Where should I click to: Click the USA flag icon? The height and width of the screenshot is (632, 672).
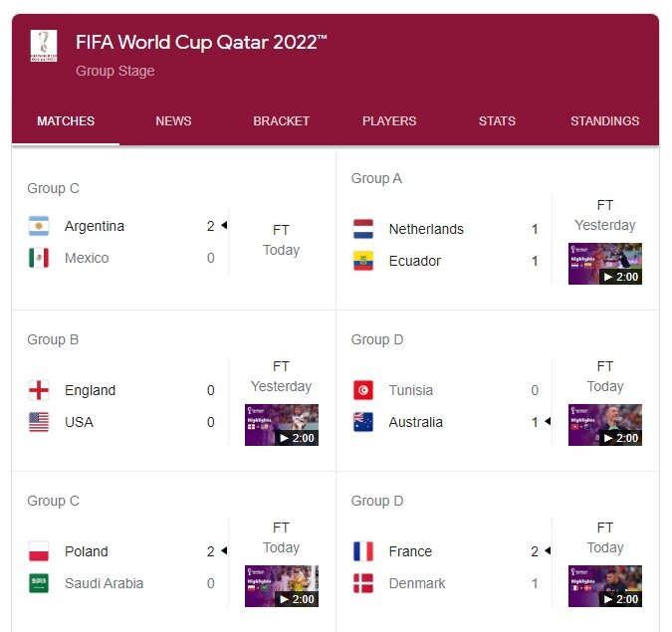click(39, 422)
